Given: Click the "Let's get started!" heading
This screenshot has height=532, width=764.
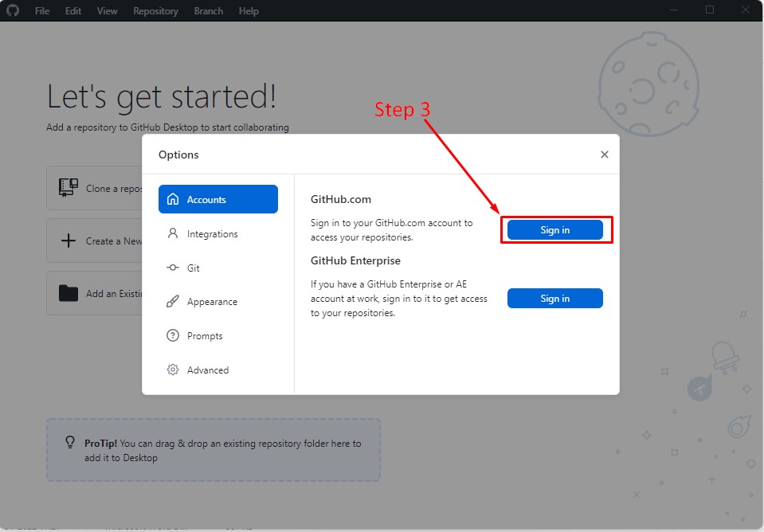Looking at the screenshot, I should point(161,96).
